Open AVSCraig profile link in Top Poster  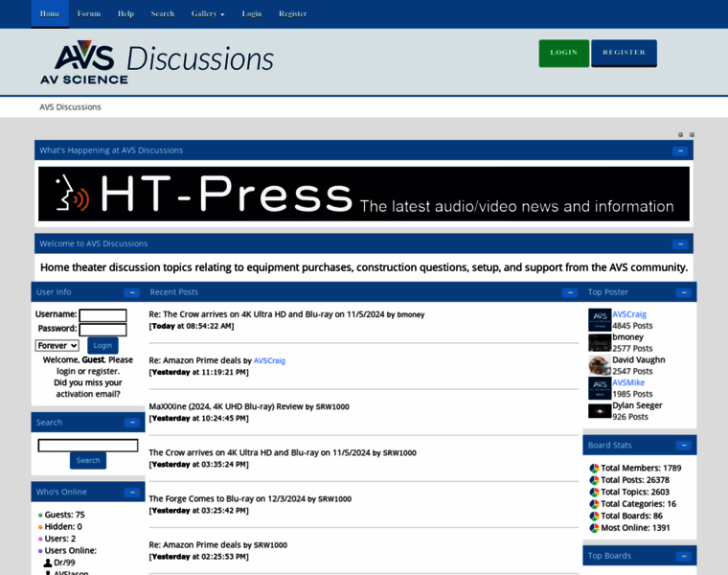pyautogui.click(x=629, y=314)
